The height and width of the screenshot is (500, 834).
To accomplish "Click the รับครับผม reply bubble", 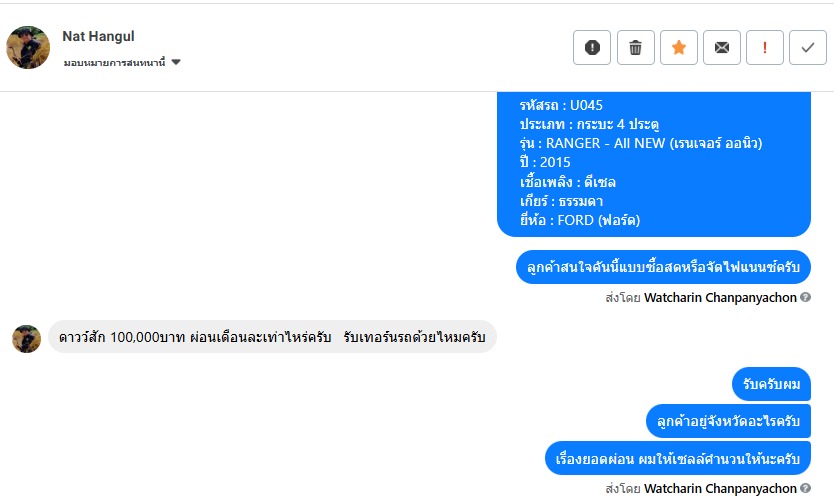I will point(770,384).
